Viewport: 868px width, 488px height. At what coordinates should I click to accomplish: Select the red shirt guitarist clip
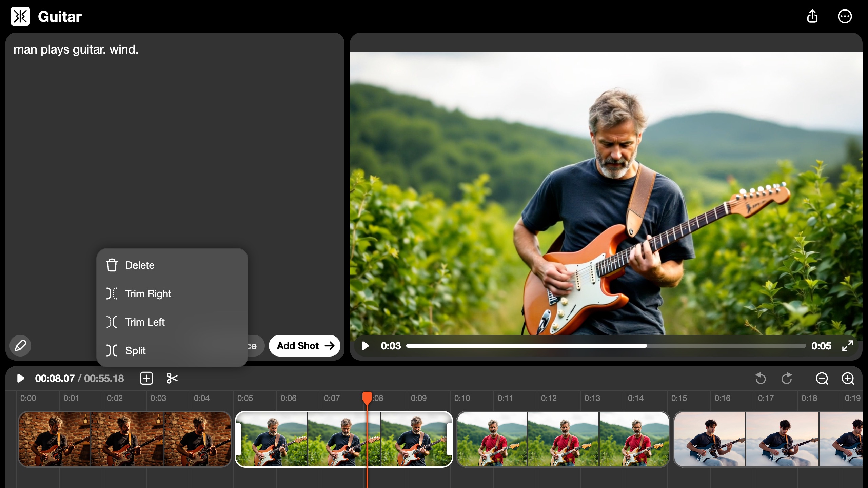pos(563,439)
